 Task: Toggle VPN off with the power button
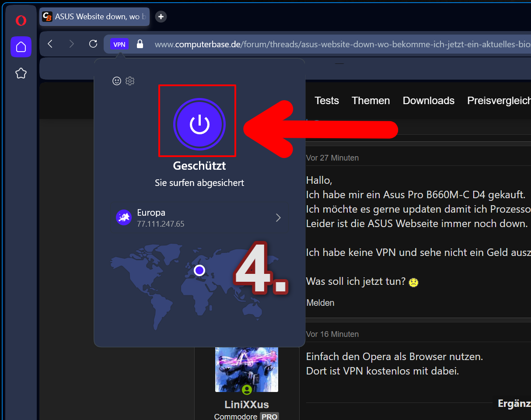199,125
